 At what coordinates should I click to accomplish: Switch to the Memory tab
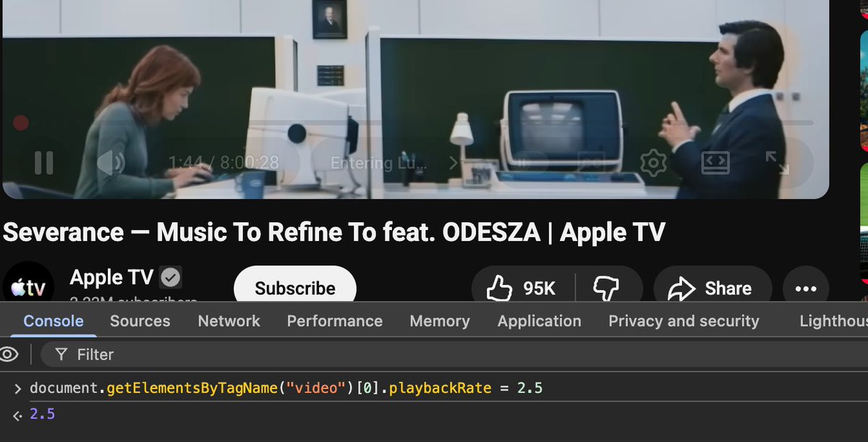tap(440, 321)
